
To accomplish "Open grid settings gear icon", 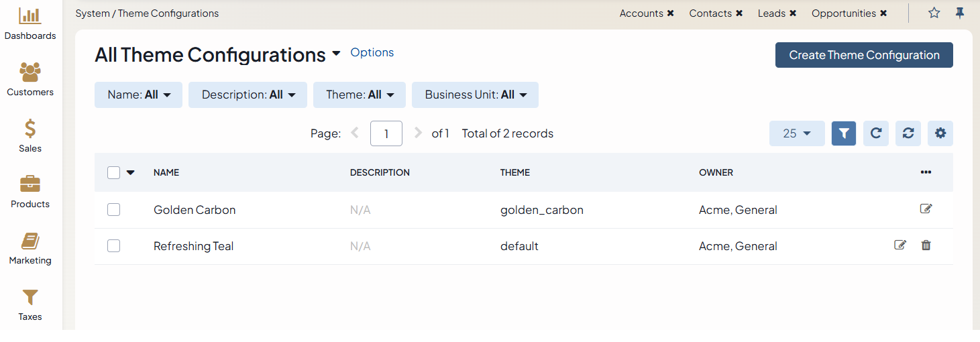I will (940, 133).
